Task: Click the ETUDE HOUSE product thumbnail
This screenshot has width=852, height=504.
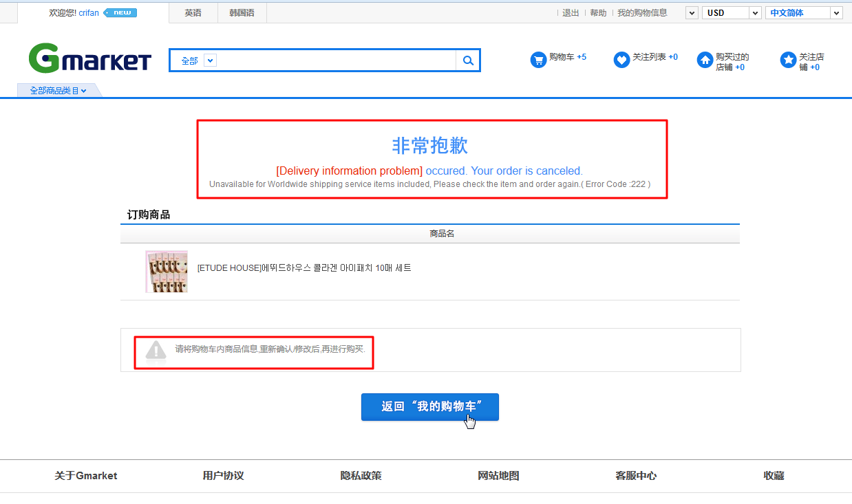Action: [166, 271]
